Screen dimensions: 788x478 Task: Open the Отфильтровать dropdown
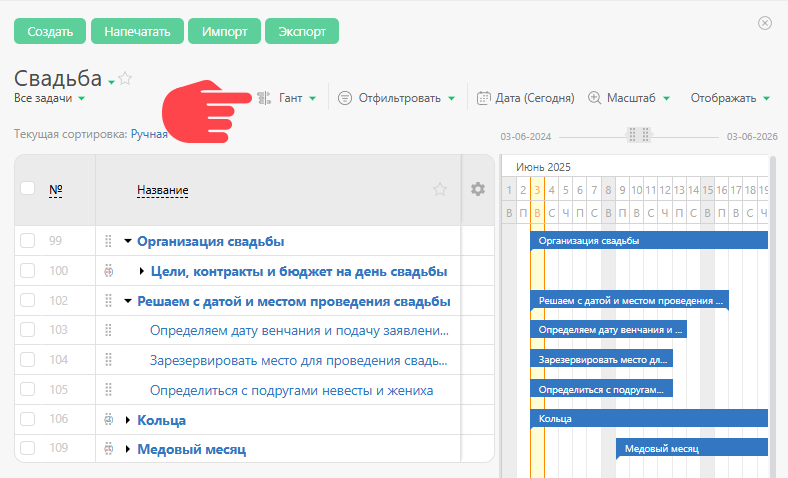[x=407, y=98]
